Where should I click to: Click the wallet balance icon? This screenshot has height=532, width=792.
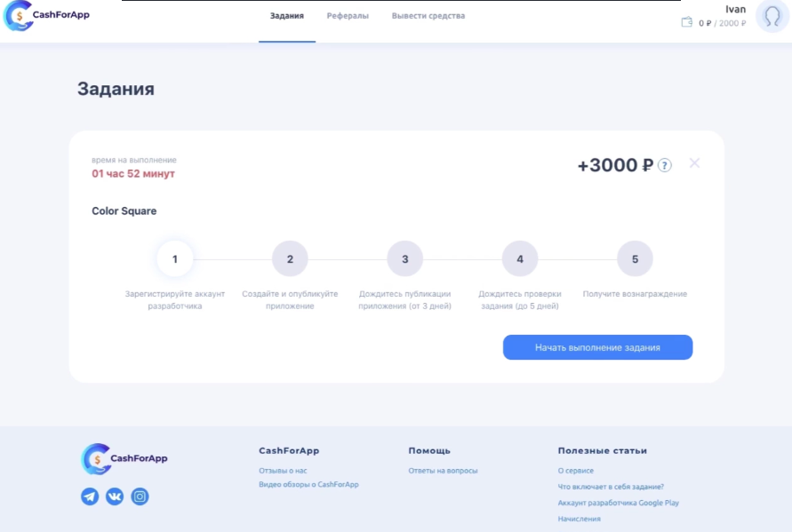[687, 22]
